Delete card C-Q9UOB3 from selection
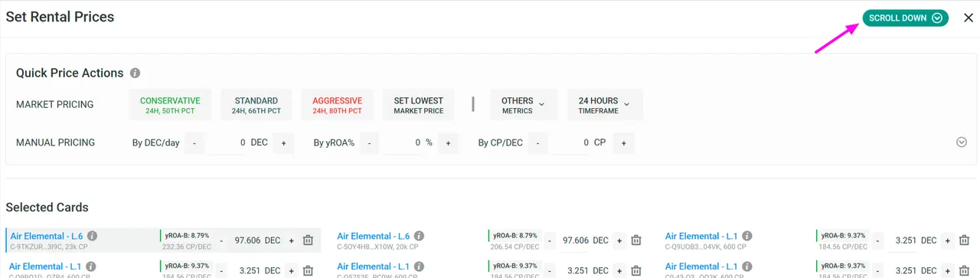Image resolution: width=980 pixels, height=278 pixels. pyautogui.click(x=964, y=240)
